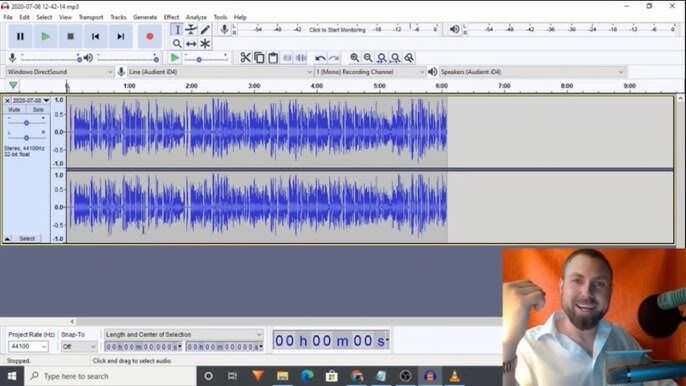Select the Time Shift tool

point(191,44)
